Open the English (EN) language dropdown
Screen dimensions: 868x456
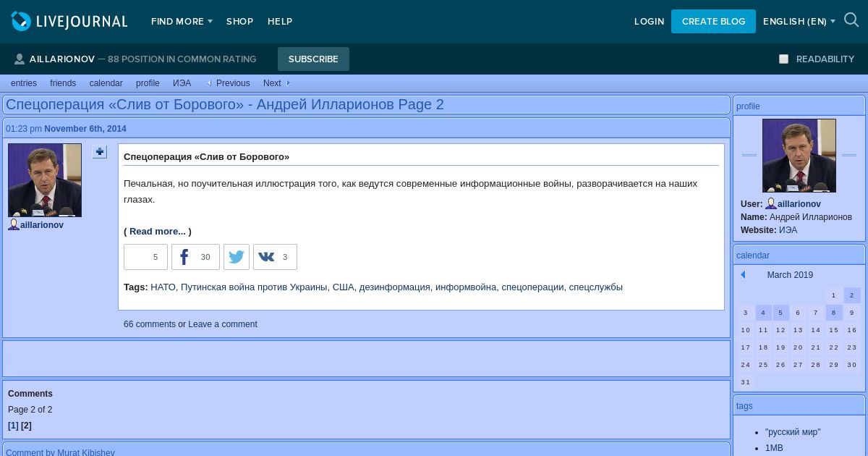click(799, 22)
